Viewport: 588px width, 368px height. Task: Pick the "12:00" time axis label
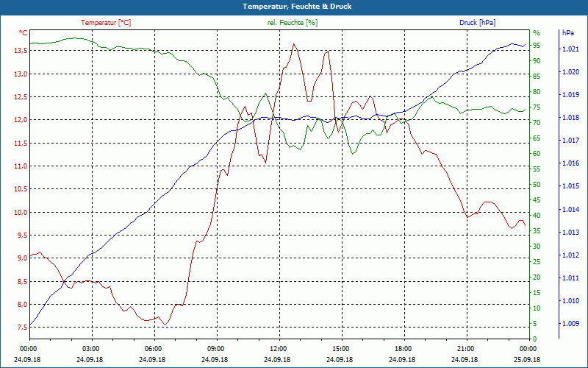[x=277, y=349]
